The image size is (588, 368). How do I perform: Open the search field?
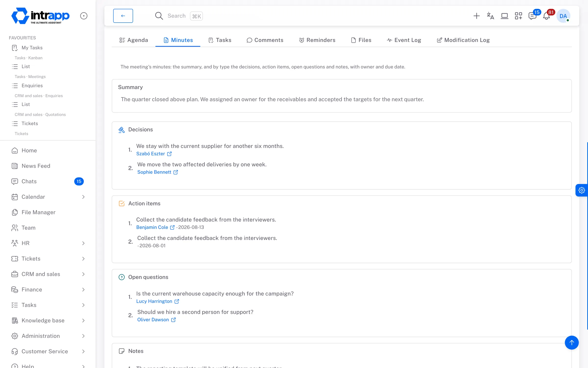(x=179, y=16)
